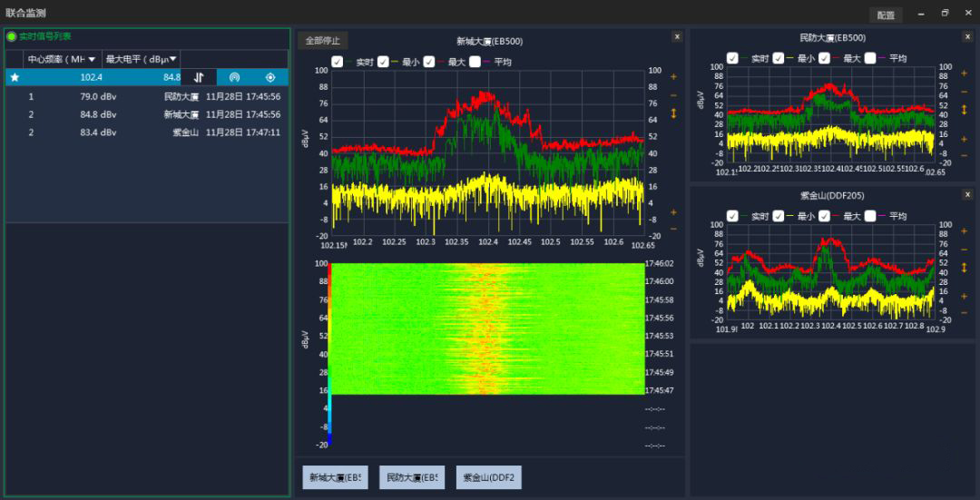Click upper plus icon beside 民防大厦 chart

click(x=965, y=73)
